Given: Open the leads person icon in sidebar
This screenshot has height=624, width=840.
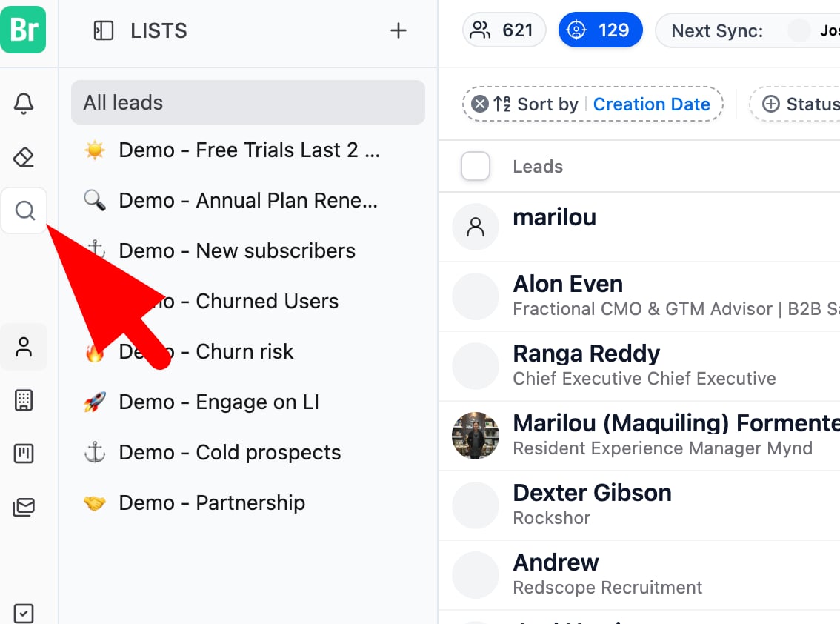Looking at the screenshot, I should point(24,347).
